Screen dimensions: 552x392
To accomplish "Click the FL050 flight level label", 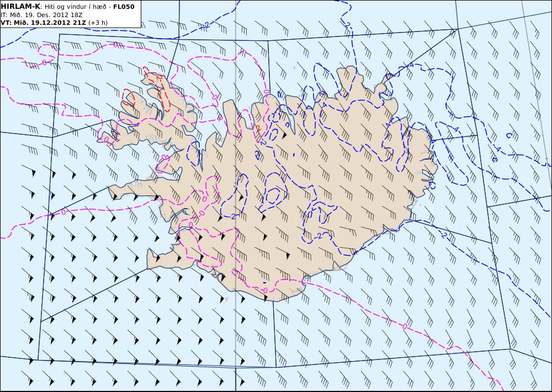I will pyautogui.click(x=124, y=7).
